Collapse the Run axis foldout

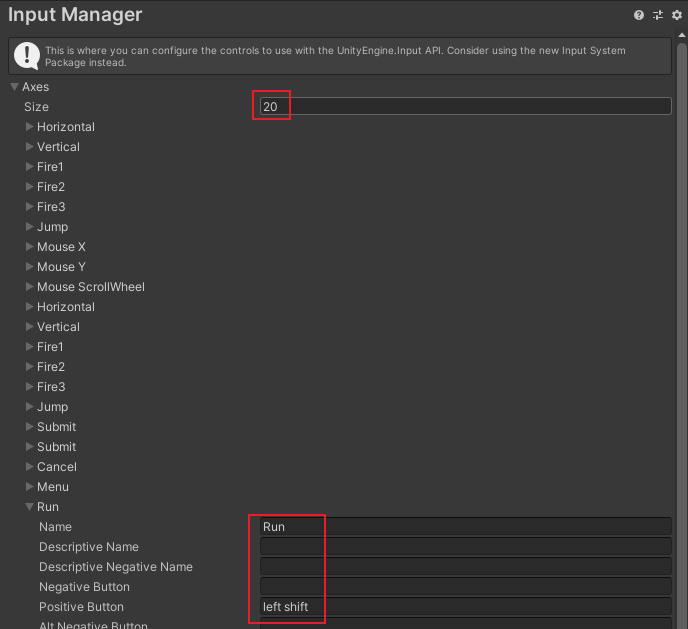(29, 507)
